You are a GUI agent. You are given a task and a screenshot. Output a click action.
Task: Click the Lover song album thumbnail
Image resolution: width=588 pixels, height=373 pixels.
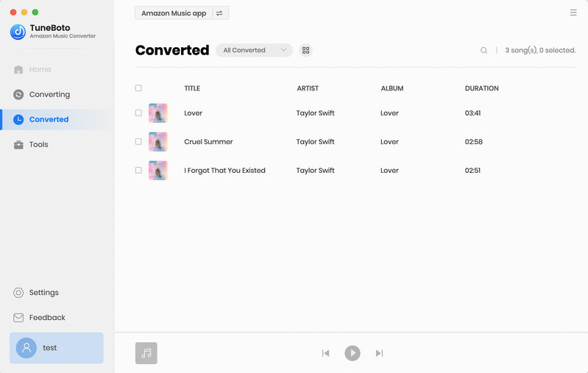click(x=158, y=113)
